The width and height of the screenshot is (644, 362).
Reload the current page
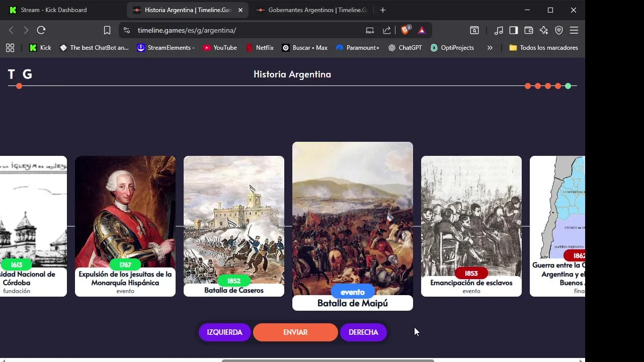point(41,30)
